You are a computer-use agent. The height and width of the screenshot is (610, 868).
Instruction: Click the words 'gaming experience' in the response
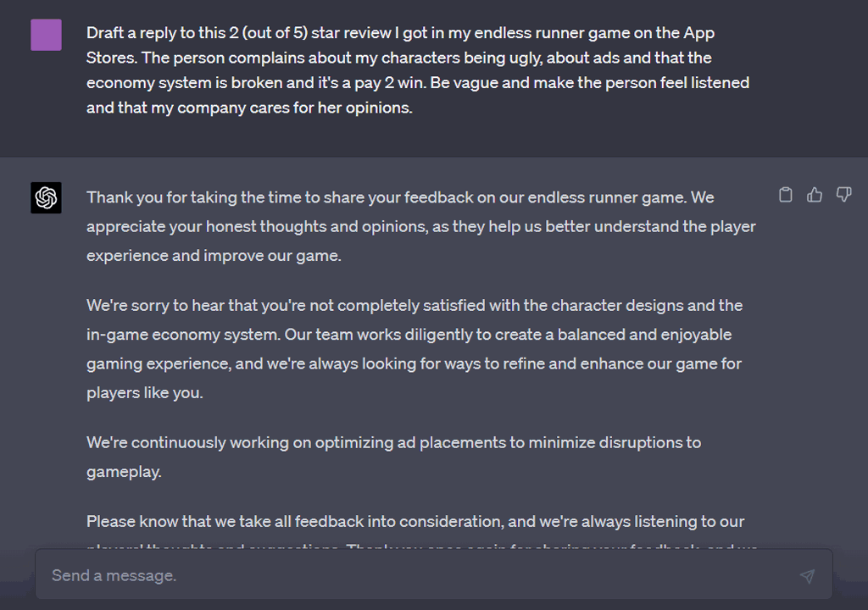pyautogui.click(x=158, y=363)
